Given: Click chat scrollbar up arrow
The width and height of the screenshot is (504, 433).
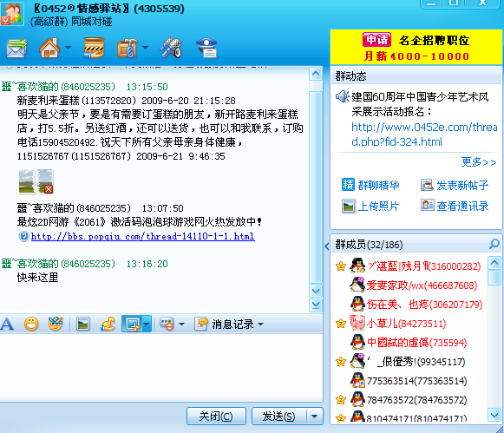Looking at the screenshot, I should [x=316, y=74].
